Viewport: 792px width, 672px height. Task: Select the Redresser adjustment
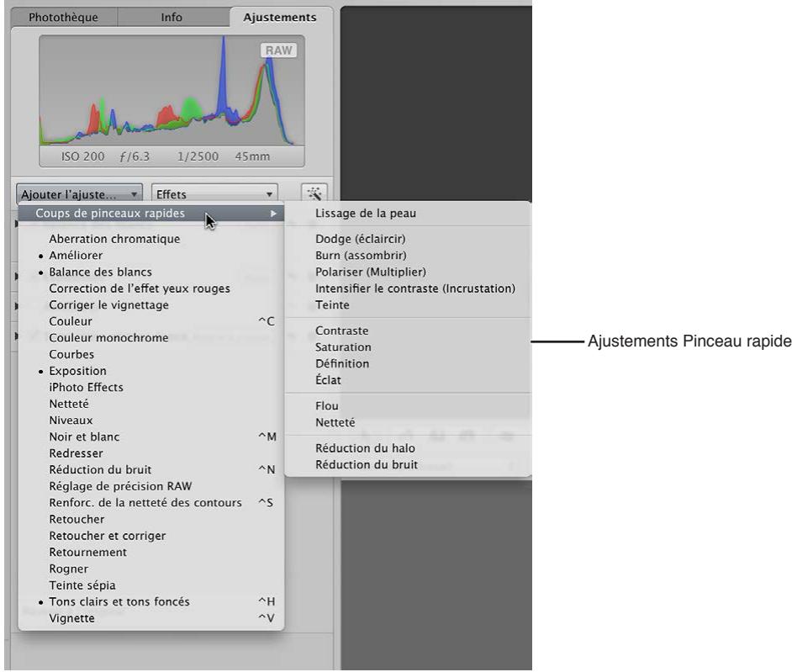(151, 453)
